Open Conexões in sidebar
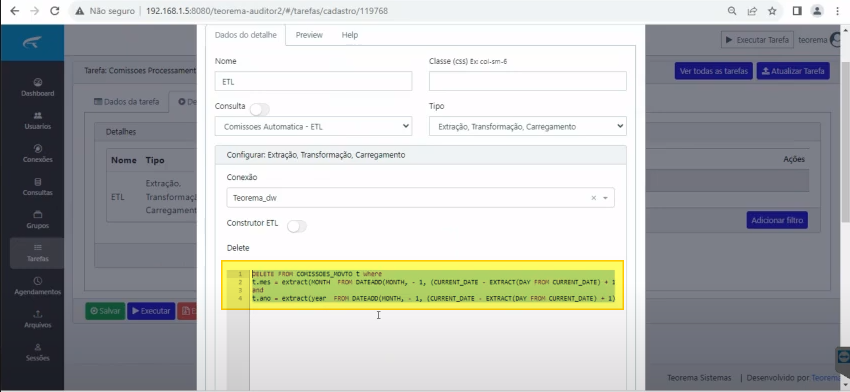Viewport: 850px width, 392px height. [37, 153]
